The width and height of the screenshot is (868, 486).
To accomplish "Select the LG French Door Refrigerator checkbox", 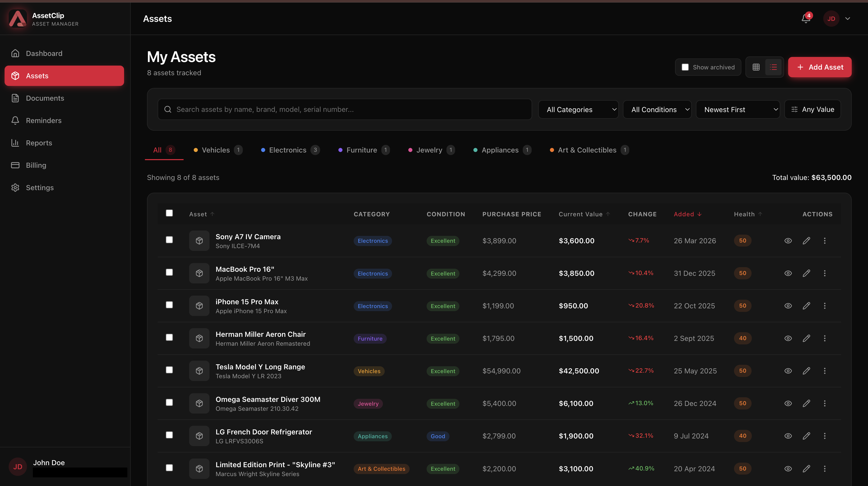I will [x=169, y=435].
